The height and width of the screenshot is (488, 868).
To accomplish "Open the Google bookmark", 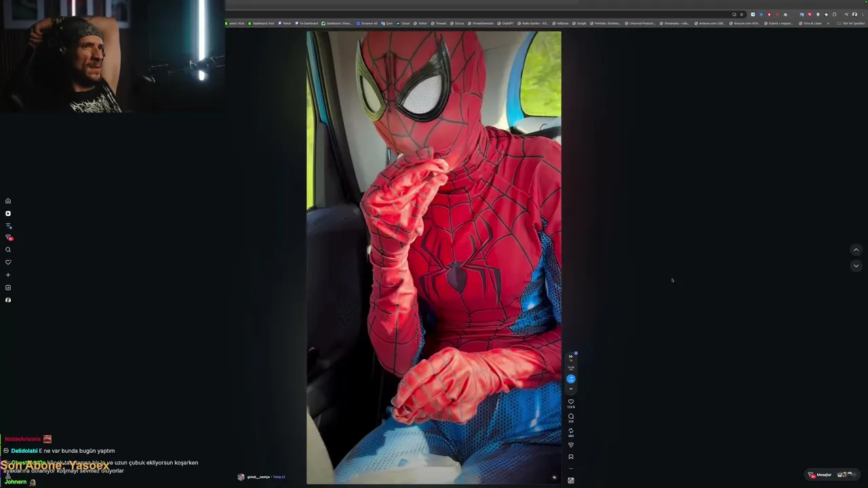I will coord(580,24).
